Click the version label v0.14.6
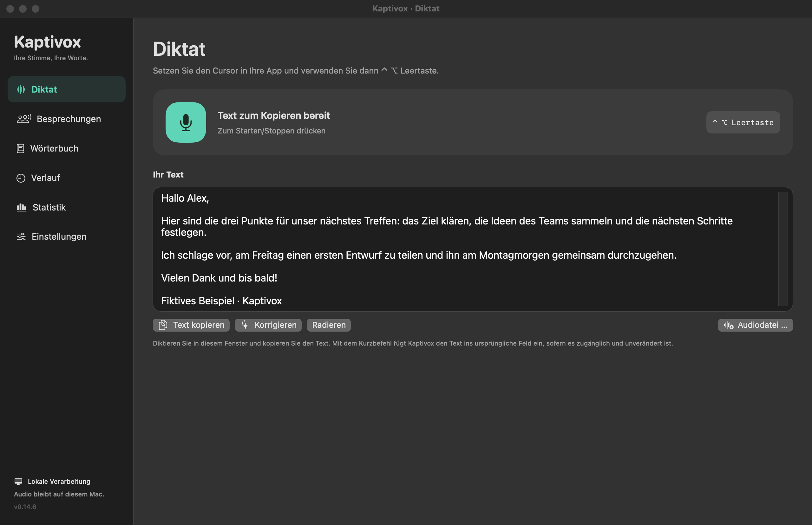Viewport: 812px width, 525px height. 25,507
